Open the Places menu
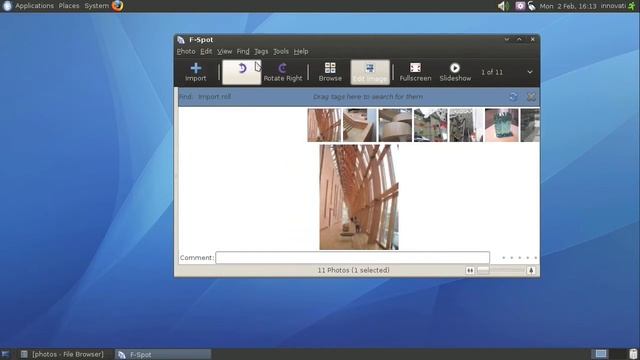Image resolution: width=640 pixels, height=360 pixels. click(69, 6)
